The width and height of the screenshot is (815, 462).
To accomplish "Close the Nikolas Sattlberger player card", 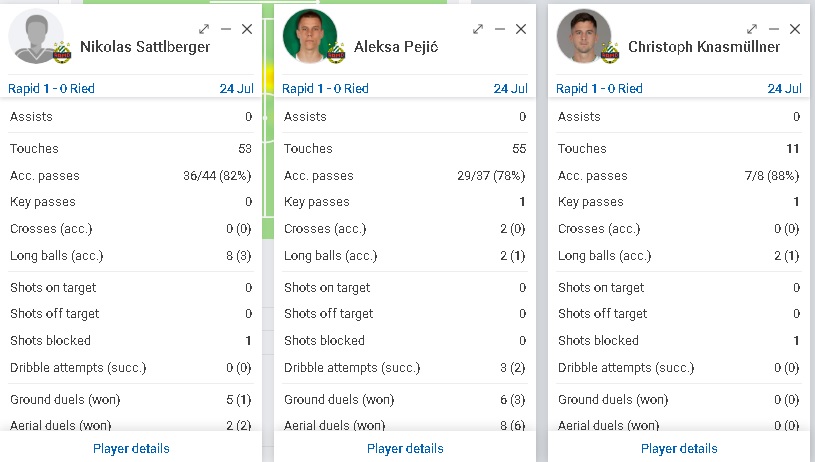I will pyautogui.click(x=247, y=30).
